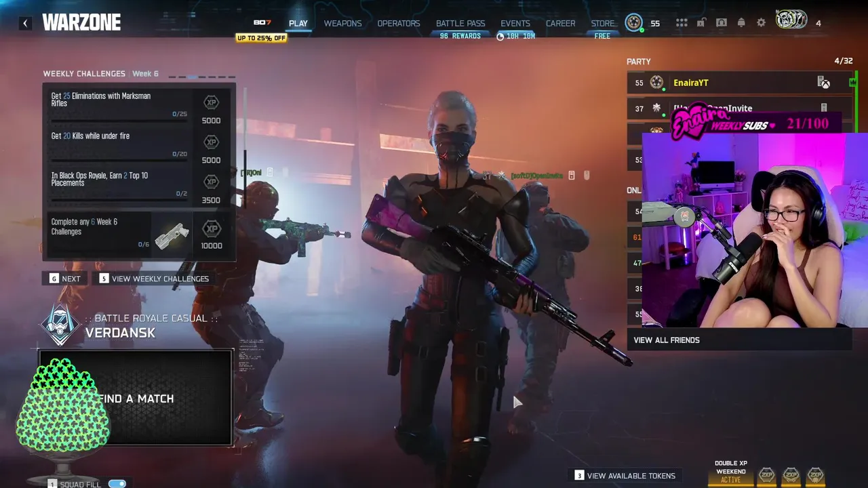
Task: Open the grid menu icon in top bar
Action: click(682, 23)
